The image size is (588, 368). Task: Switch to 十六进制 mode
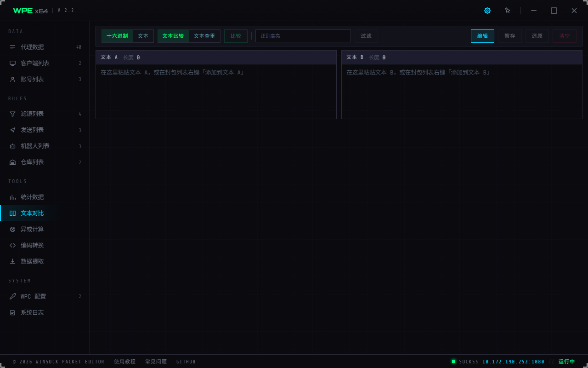pyautogui.click(x=117, y=36)
